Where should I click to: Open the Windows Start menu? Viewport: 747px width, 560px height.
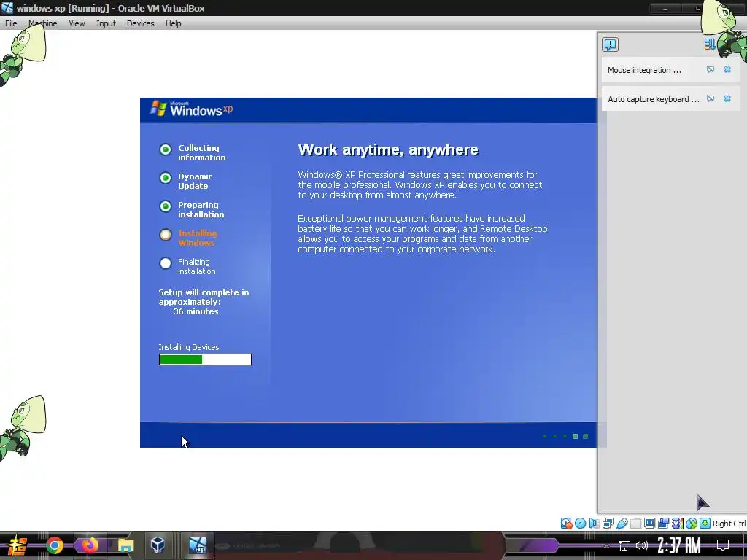click(x=18, y=545)
